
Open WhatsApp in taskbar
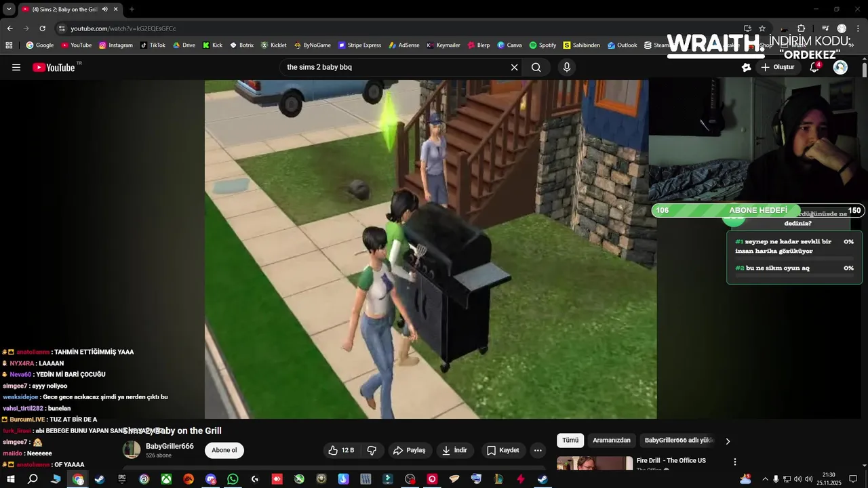pos(233,479)
